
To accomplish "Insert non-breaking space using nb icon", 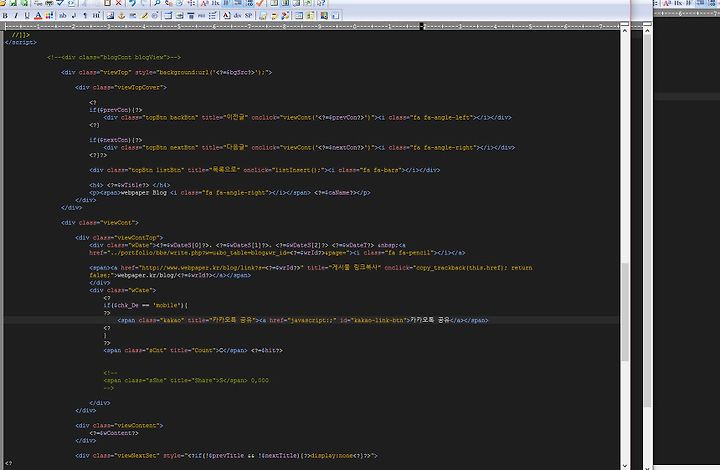I will coord(62,16).
